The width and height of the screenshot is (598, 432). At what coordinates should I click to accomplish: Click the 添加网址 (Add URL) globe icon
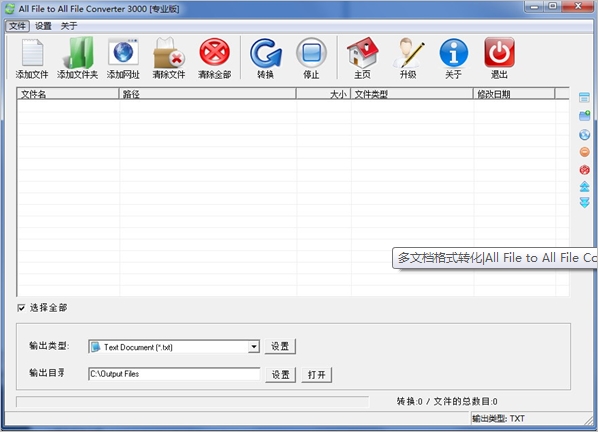tap(123, 58)
